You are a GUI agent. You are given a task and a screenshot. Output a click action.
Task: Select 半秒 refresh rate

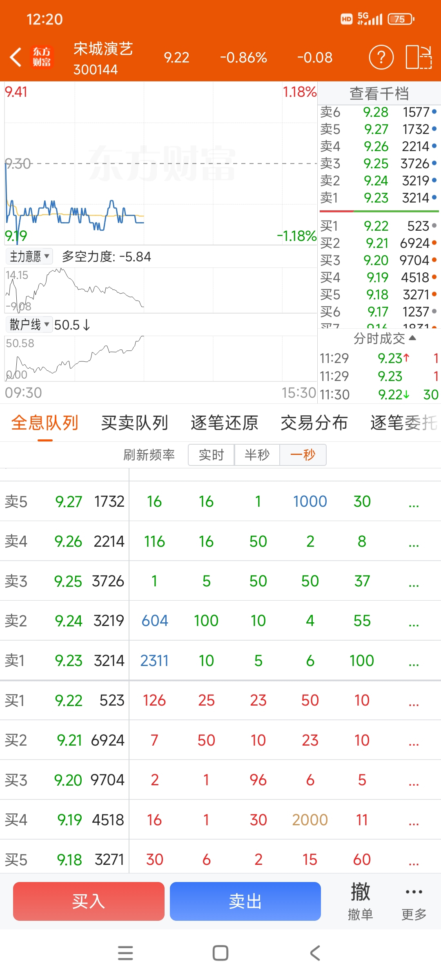(257, 454)
